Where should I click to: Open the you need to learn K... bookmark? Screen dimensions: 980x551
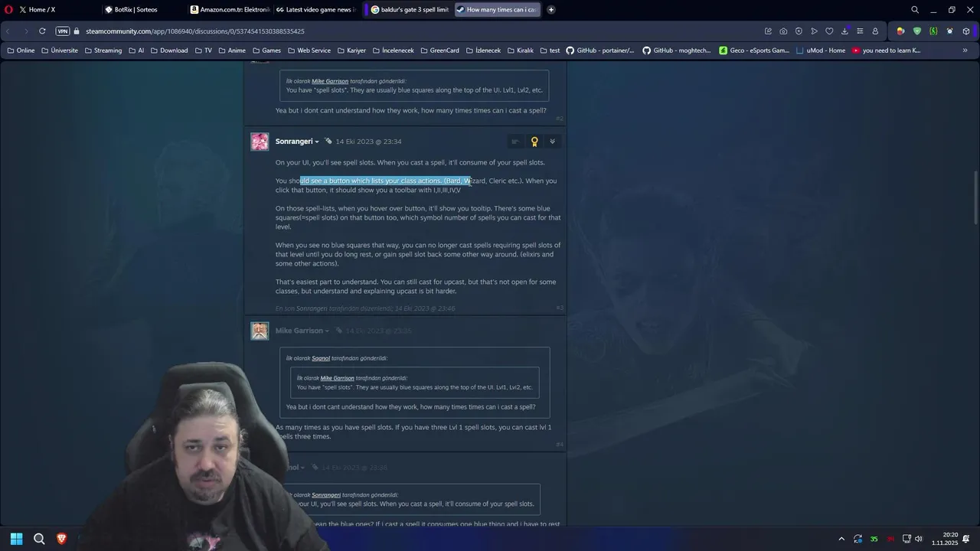pyautogui.click(x=887, y=51)
